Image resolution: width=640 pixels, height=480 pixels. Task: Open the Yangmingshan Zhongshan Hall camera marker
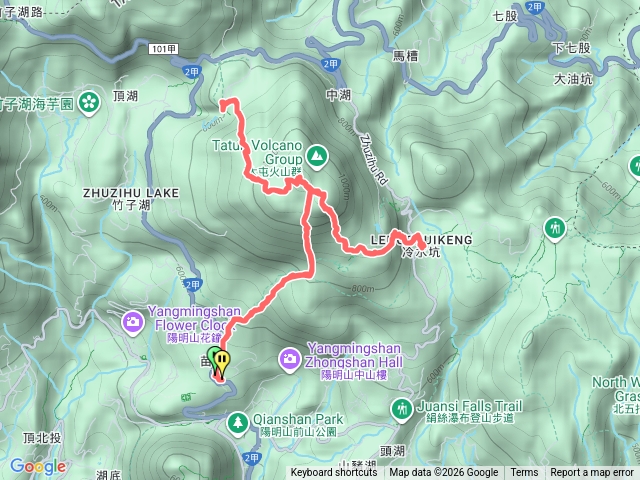pos(289,360)
